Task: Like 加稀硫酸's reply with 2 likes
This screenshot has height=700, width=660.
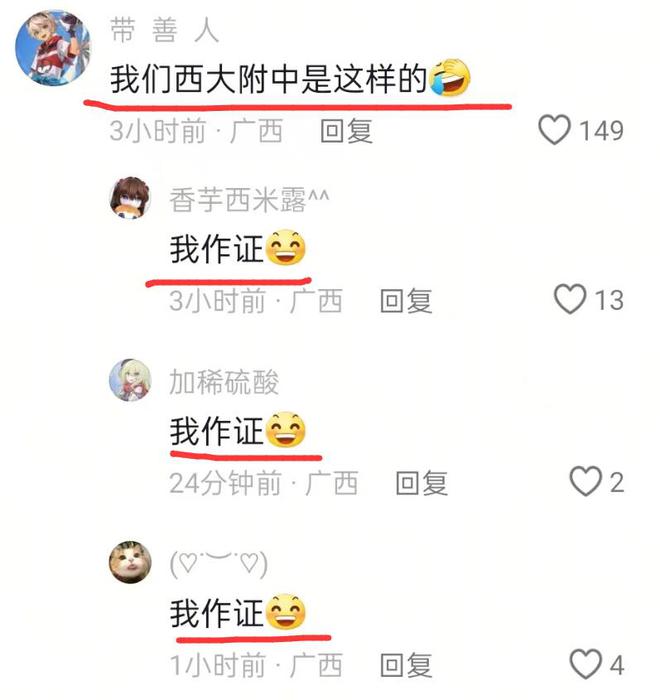Action: pyautogui.click(x=585, y=481)
